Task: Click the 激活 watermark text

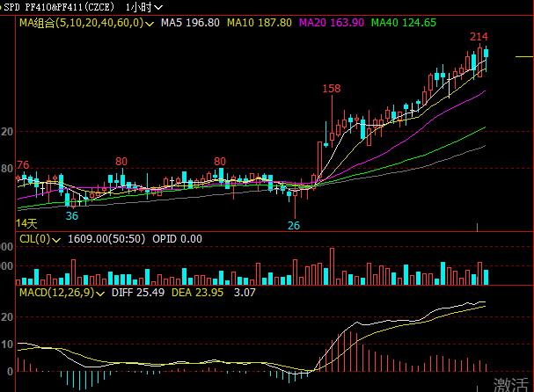Action: pos(512,383)
